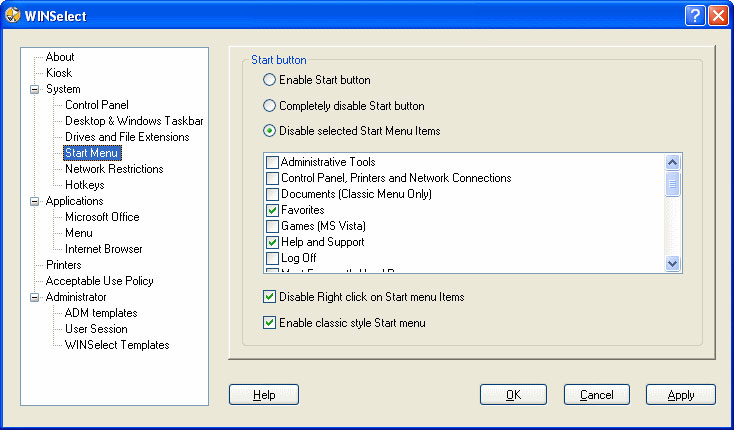Select Desktop & Windows Taskbar item
This screenshot has height=430, width=734.
[x=134, y=121]
